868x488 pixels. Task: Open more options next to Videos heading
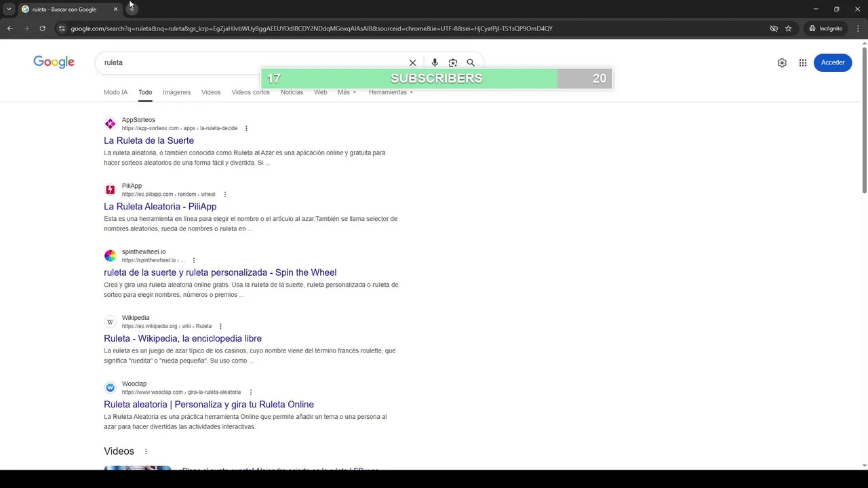point(145,451)
